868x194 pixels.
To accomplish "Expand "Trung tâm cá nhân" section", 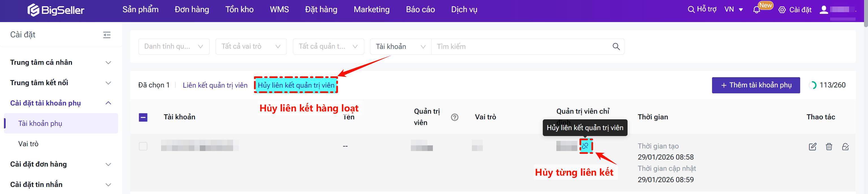I will point(61,62).
